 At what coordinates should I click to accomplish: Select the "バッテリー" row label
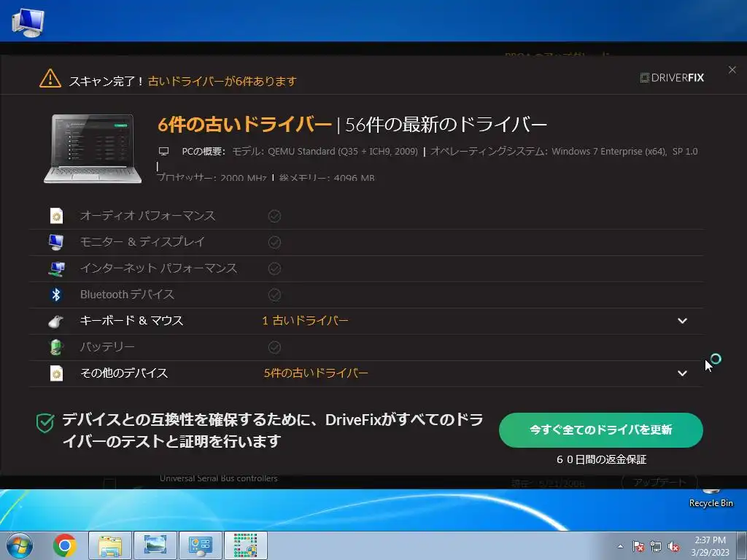tap(107, 346)
